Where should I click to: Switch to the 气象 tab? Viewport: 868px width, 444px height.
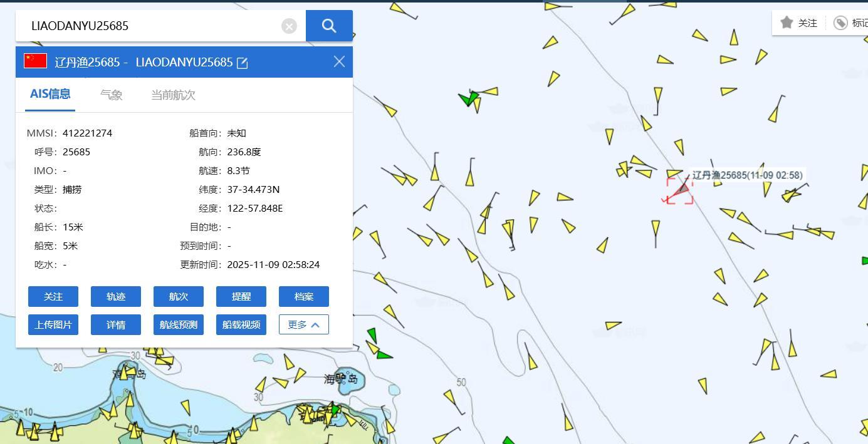tap(112, 95)
